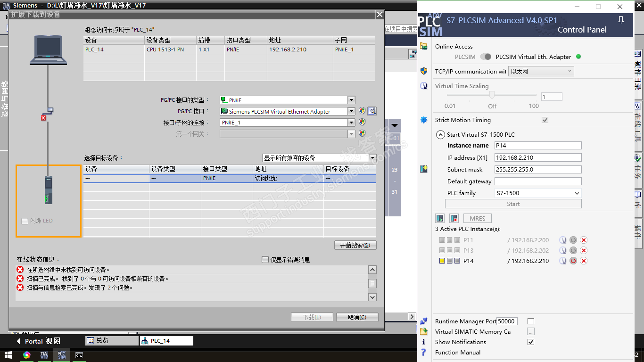Click the virtual time icon for P14
Screen dimensions: 644x362
tap(562, 261)
